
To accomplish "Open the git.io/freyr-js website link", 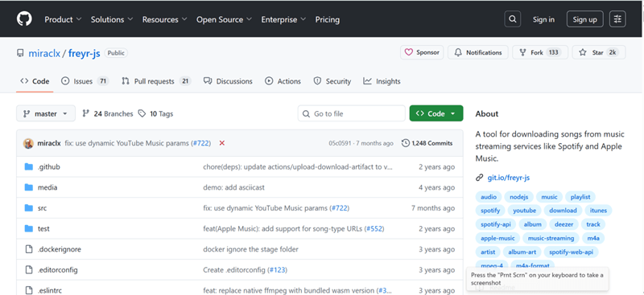I will (x=509, y=178).
